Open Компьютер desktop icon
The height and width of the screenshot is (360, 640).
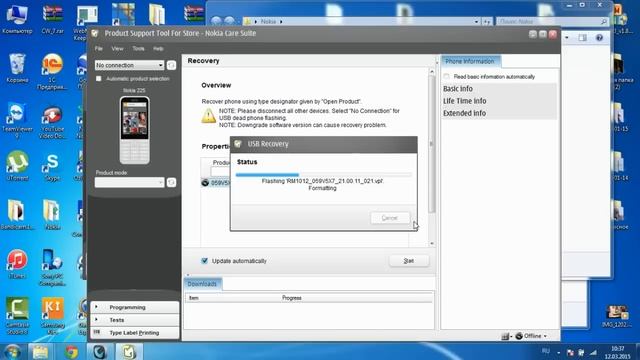[17, 18]
